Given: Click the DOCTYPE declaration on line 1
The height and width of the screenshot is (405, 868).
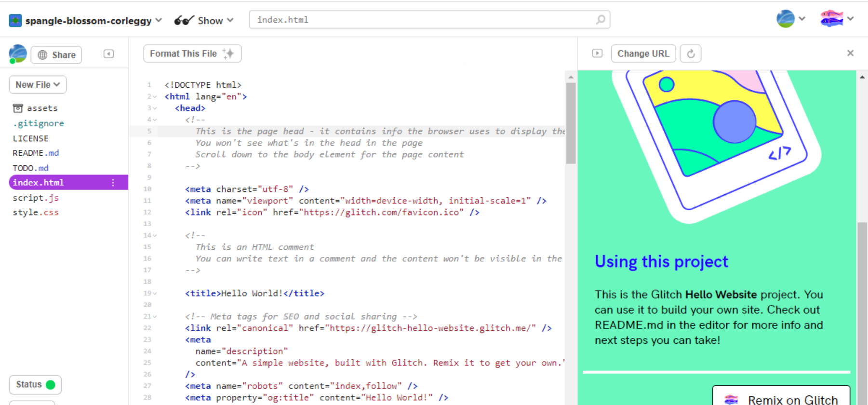Looking at the screenshot, I should point(203,85).
